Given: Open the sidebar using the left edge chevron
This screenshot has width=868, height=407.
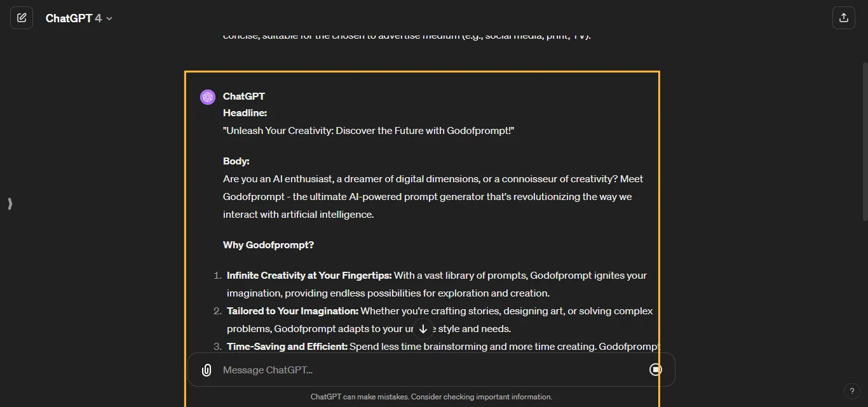Looking at the screenshot, I should (x=10, y=204).
